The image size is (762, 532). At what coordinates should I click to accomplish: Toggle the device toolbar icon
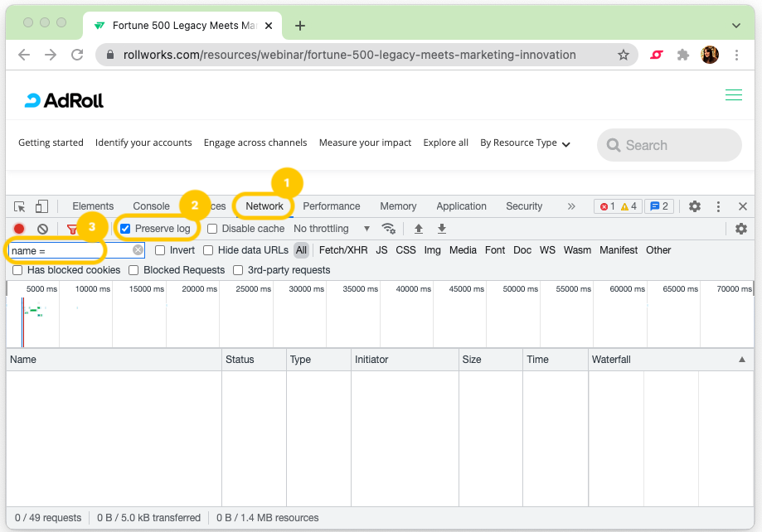(x=41, y=206)
